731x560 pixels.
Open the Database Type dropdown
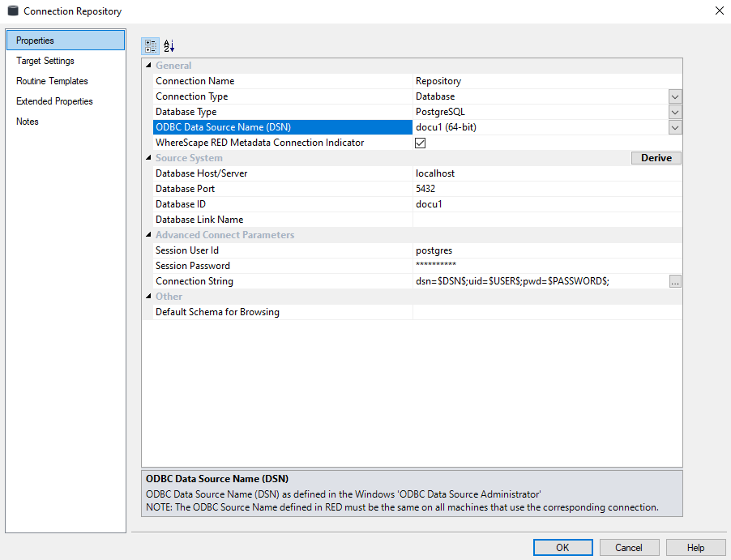click(x=675, y=112)
